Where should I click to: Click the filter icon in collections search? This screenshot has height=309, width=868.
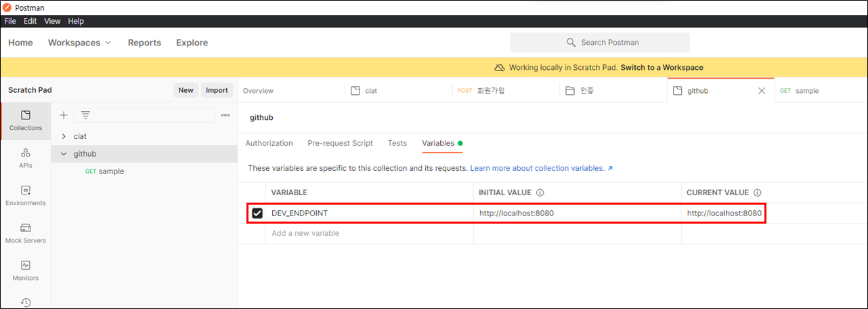[x=85, y=115]
